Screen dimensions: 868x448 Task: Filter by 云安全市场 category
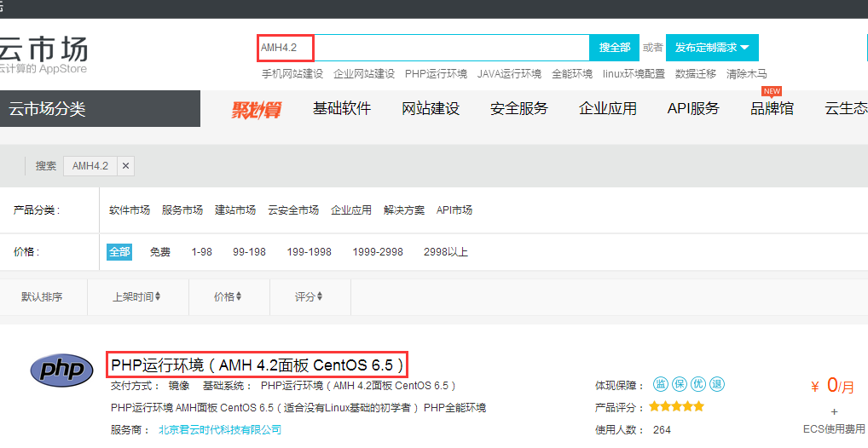tap(293, 210)
